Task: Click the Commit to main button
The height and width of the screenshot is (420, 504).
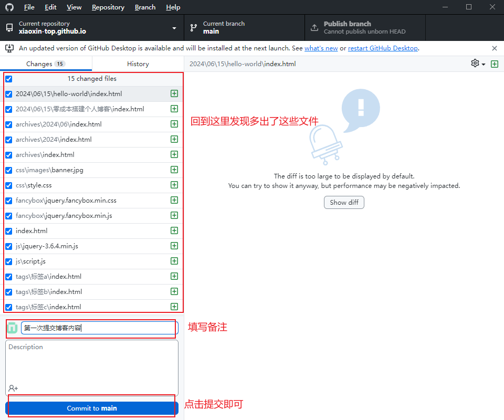Action: pyautogui.click(x=92, y=408)
